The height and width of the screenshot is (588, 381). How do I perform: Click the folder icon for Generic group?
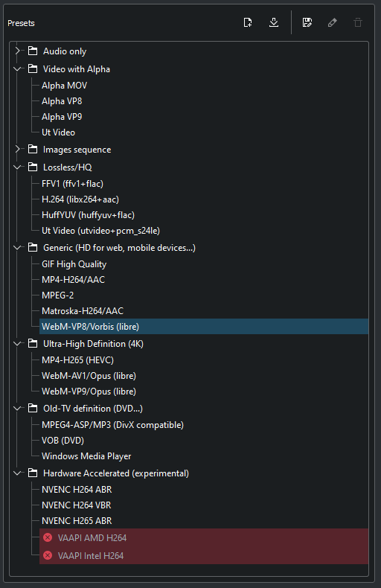click(x=33, y=248)
